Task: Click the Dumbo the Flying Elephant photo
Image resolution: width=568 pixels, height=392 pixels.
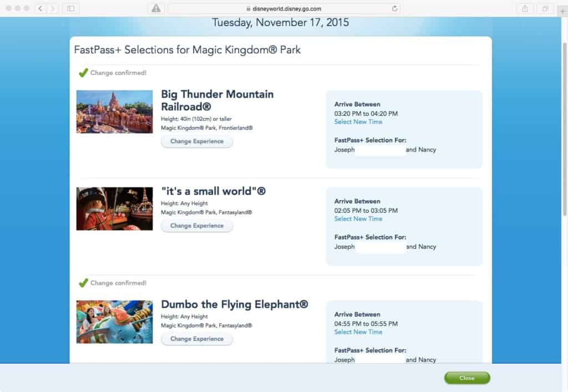Action: pos(114,322)
